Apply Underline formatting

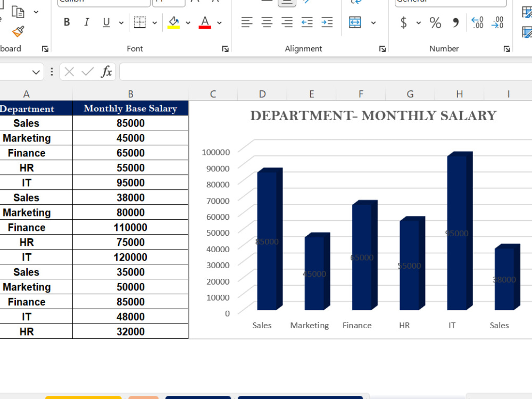(x=106, y=22)
